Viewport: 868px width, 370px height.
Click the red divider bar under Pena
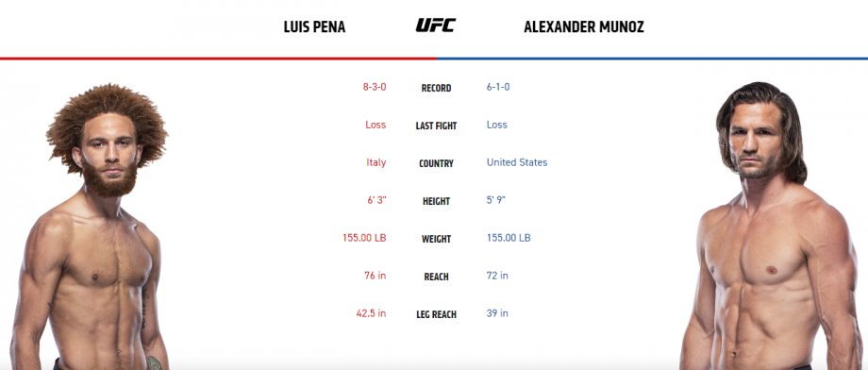[218, 59]
